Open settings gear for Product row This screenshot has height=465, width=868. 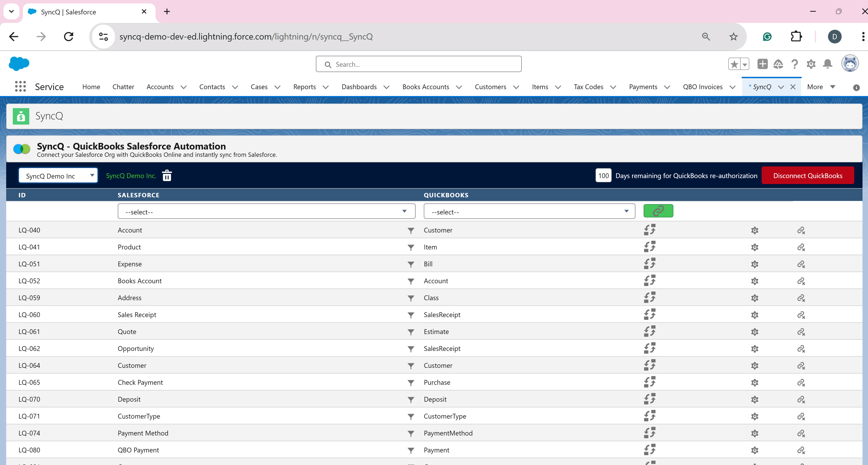coord(755,247)
